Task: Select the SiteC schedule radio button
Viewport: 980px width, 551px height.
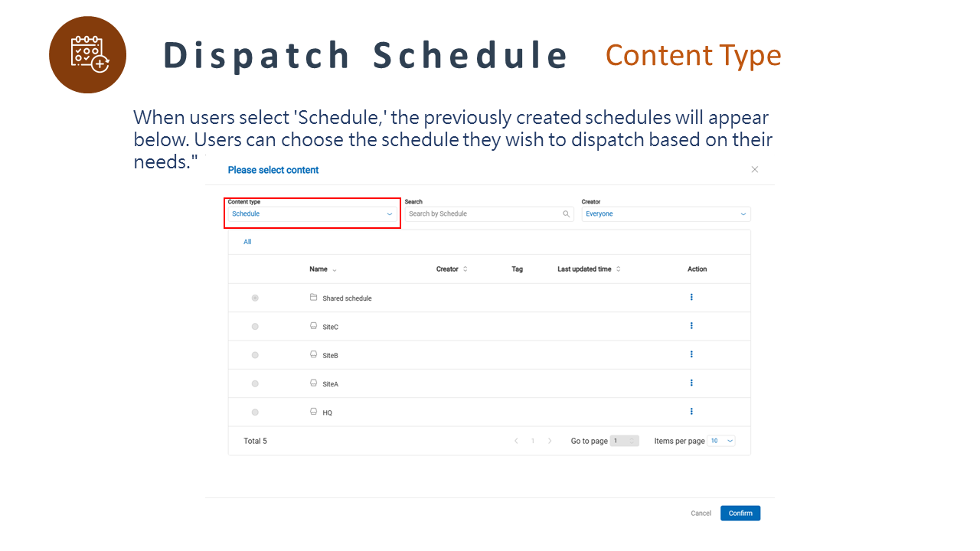Action: pos(255,327)
